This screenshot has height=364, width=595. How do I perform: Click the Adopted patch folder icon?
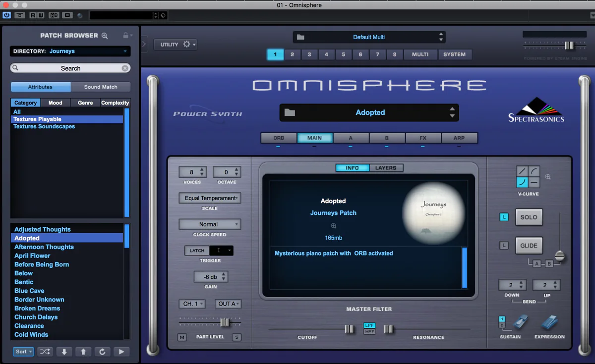(x=290, y=112)
